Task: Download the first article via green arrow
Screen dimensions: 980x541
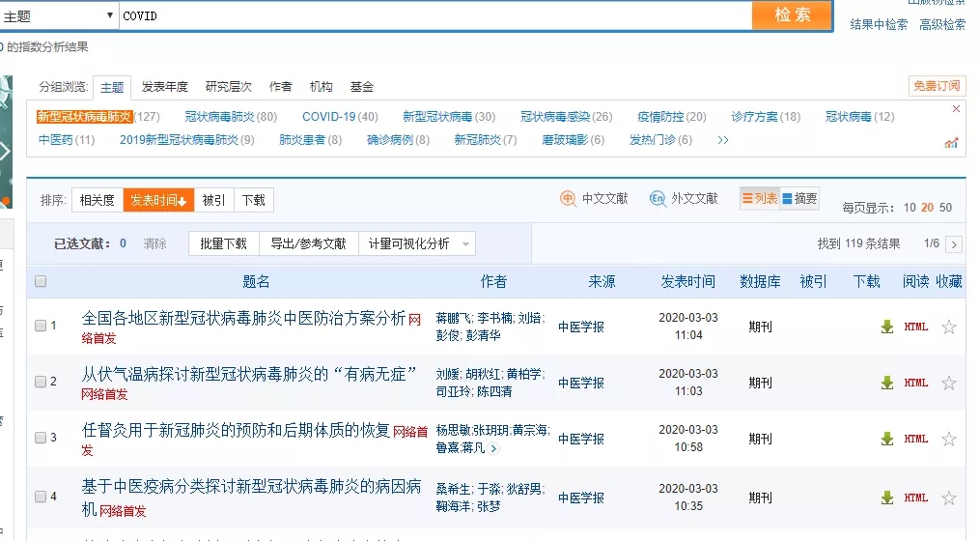Action: click(886, 327)
